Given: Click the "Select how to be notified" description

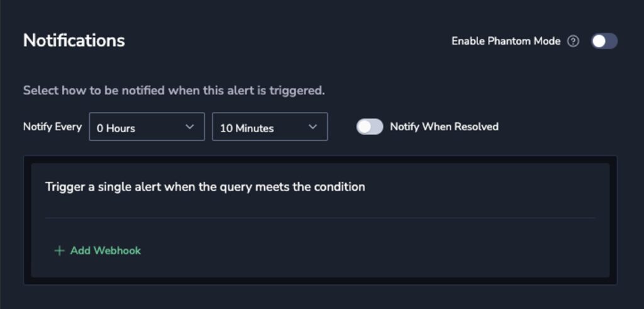Looking at the screenshot, I should pos(174,91).
